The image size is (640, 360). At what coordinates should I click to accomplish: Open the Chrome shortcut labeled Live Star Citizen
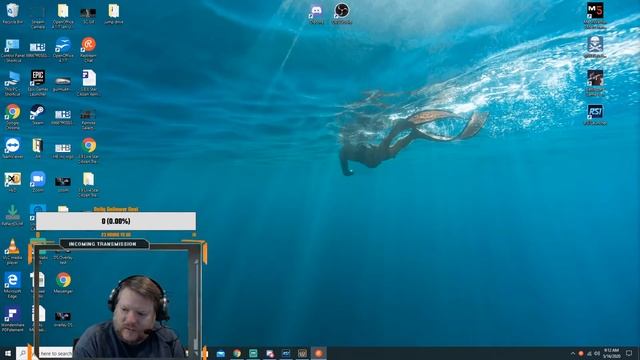click(89, 150)
